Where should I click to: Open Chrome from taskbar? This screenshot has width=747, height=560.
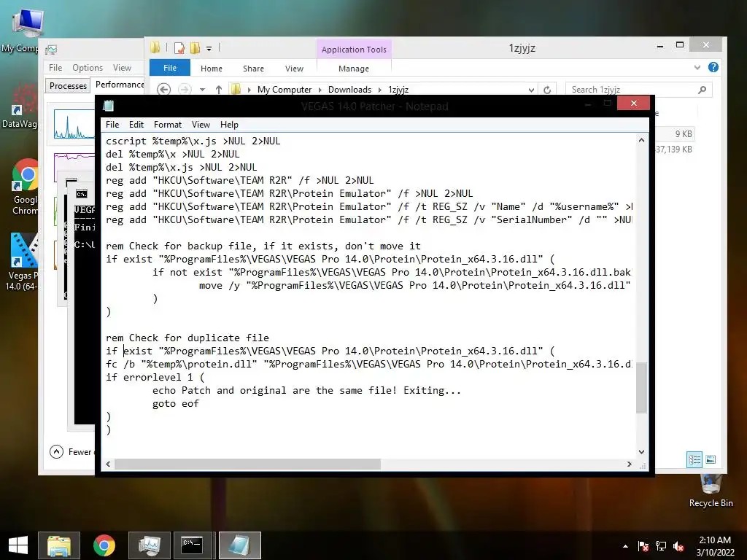(104, 545)
